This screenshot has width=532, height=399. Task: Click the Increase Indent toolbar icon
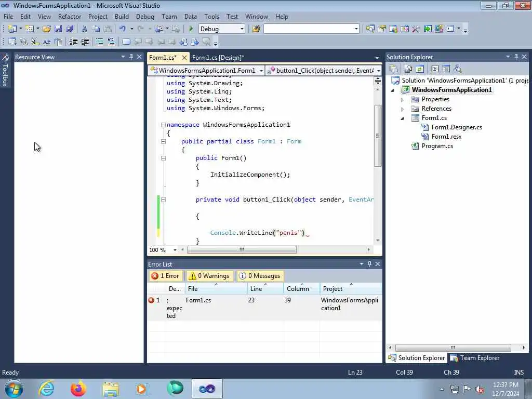click(x=85, y=42)
